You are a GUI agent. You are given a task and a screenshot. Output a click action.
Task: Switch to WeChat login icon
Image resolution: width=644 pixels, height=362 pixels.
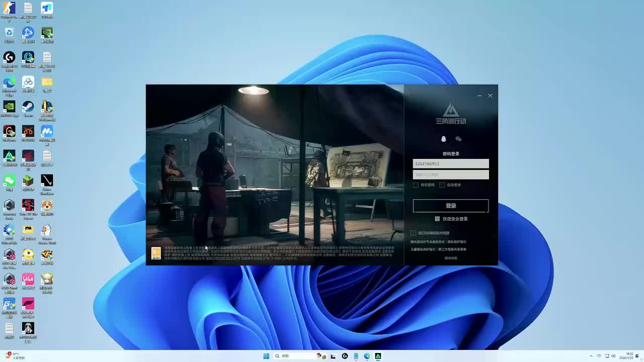coord(458,139)
